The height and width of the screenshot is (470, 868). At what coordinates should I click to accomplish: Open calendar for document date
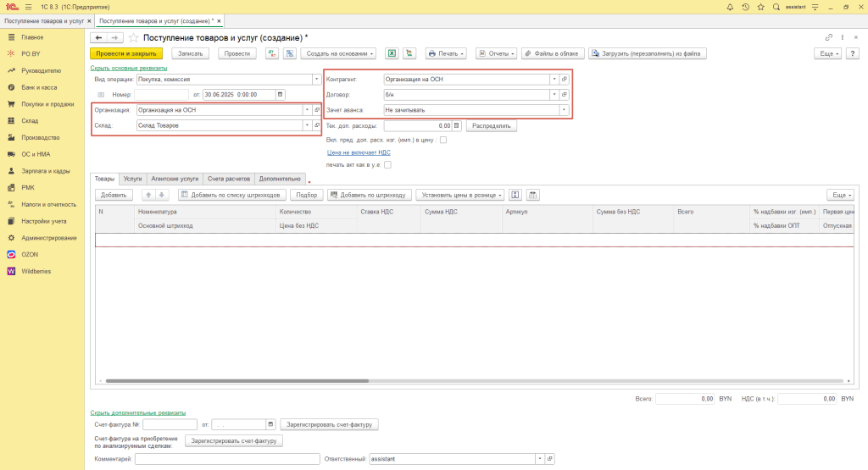(280, 95)
